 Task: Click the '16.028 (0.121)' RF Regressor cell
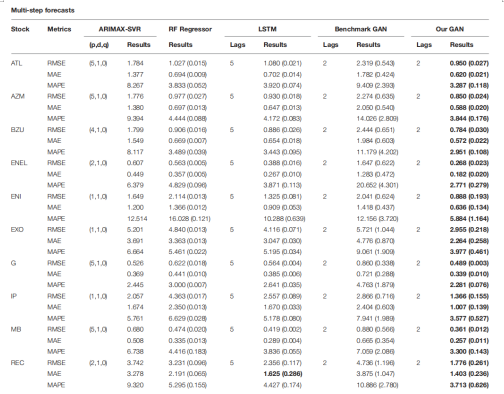click(x=189, y=219)
